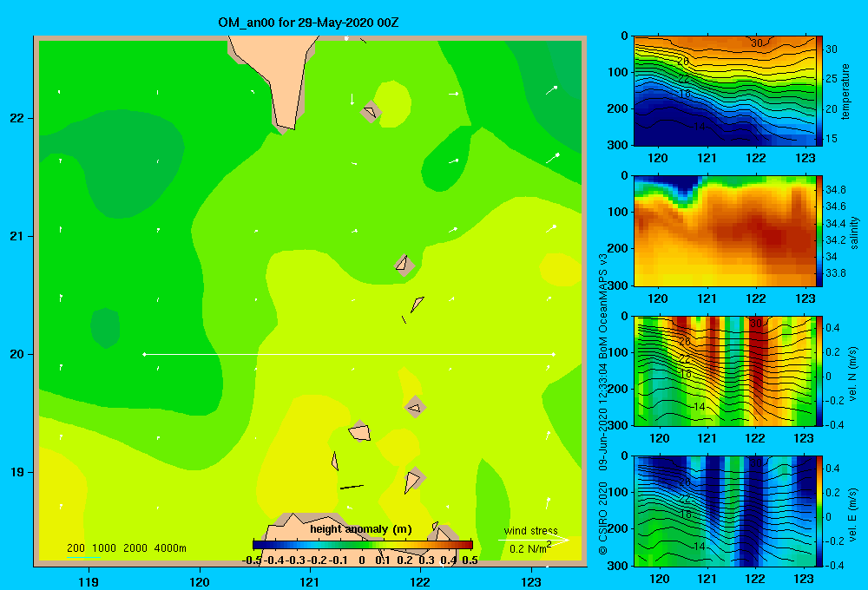Click "34.8" tick on salinity scale

[836, 190]
